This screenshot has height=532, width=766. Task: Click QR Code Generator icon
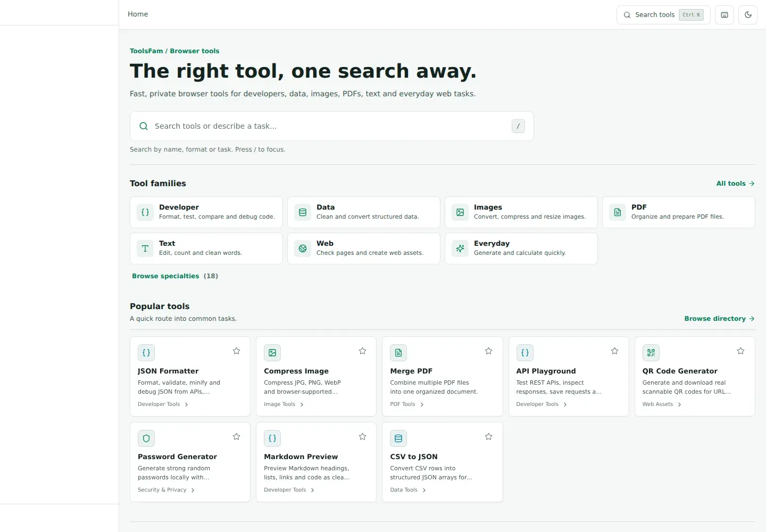pyautogui.click(x=651, y=353)
